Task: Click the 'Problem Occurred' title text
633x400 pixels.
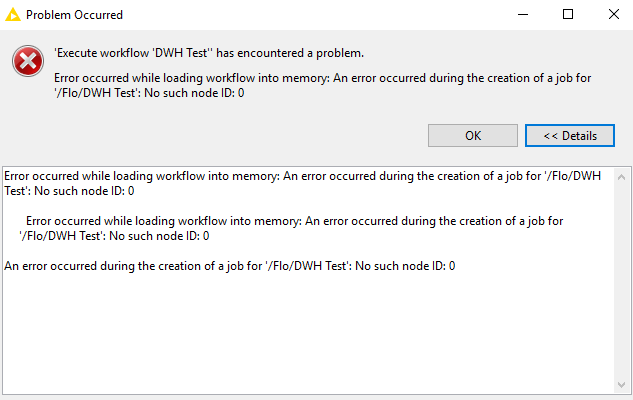Action: 74,15
